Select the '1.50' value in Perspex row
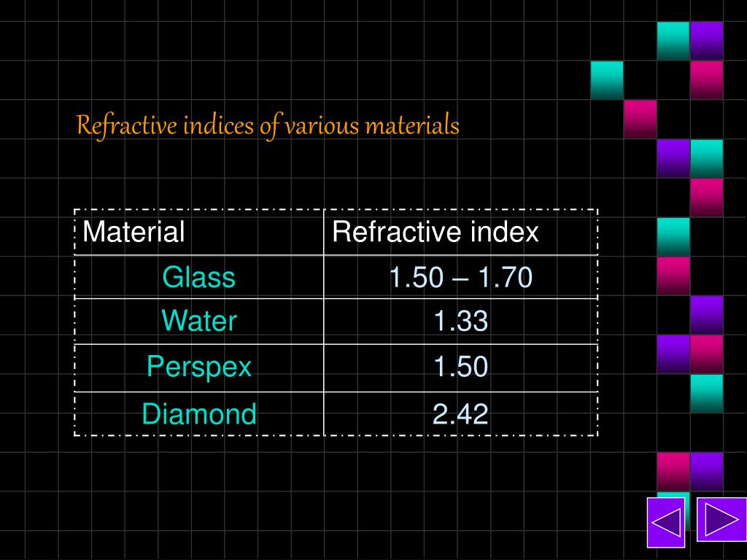The image size is (747, 560). (461, 368)
